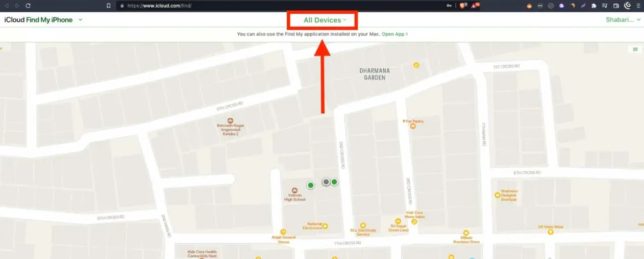Viewport: 644px width, 259px height.
Task: Click the padlock site security icon
Action: [x=122, y=6]
